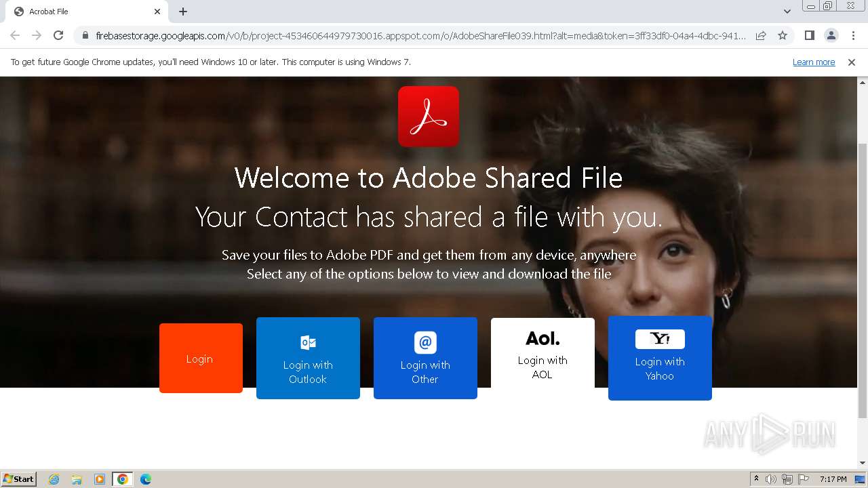Screen dimensions: 868x488
Task: Switch to Chrome in taskbar
Action: coord(122,479)
